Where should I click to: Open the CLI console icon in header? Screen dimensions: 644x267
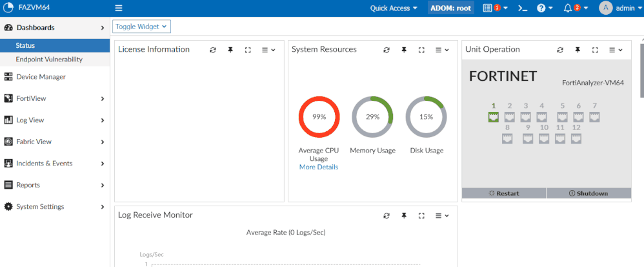click(x=523, y=8)
